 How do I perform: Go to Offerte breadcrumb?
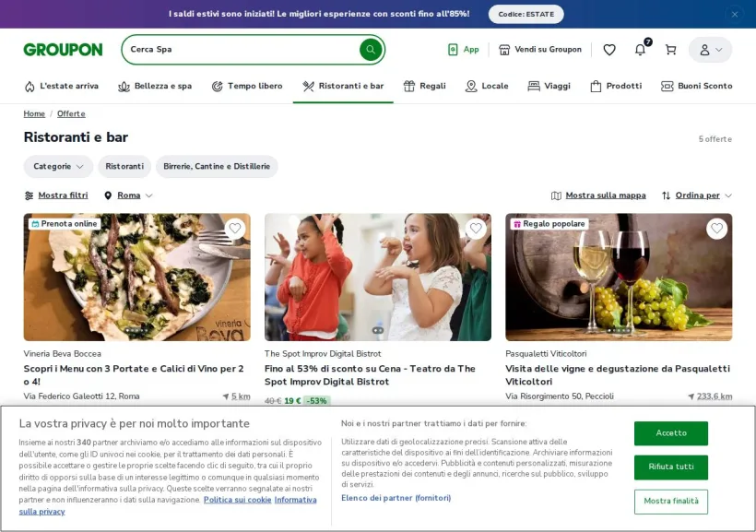tap(71, 113)
